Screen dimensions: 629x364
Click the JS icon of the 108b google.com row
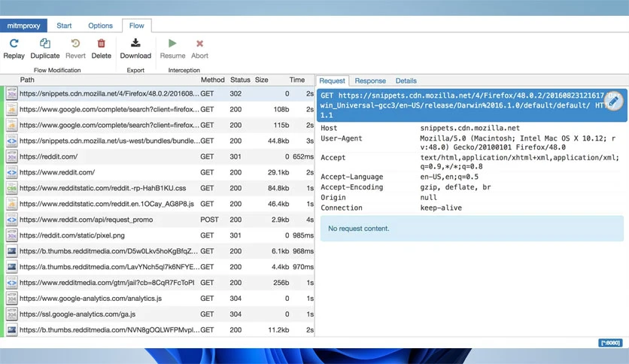tap(11, 109)
